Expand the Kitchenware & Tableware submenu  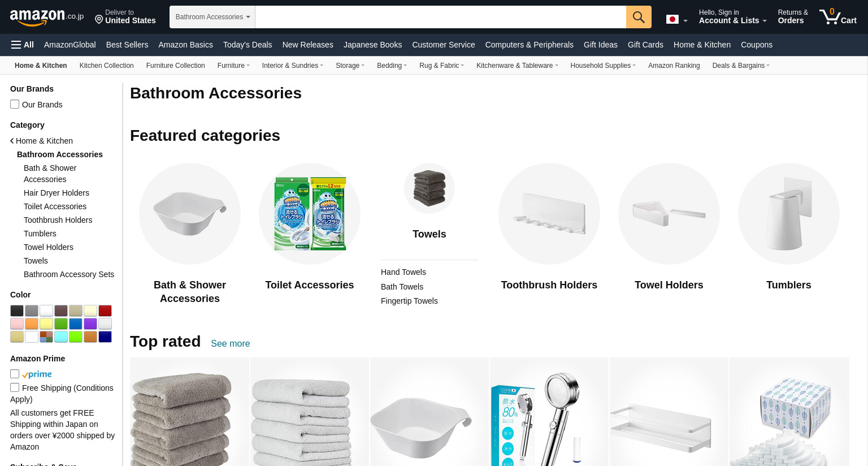pyautogui.click(x=517, y=66)
